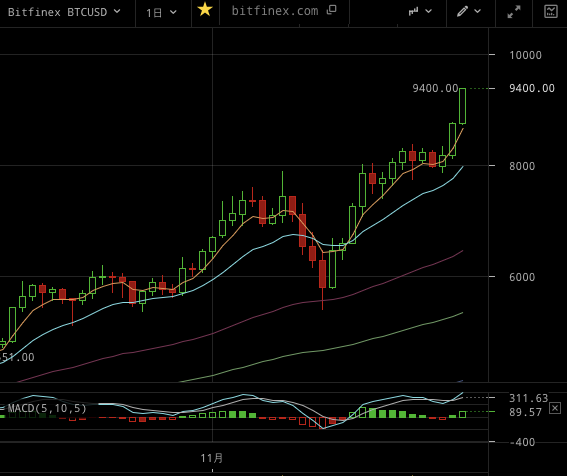Click the 89.57 histogram value label

point(525,412)
